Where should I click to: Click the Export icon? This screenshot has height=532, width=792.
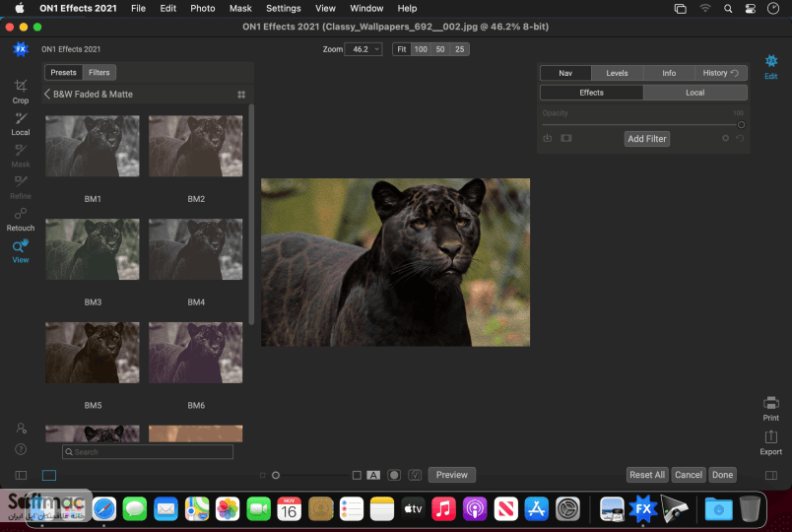tap(770, 442)
